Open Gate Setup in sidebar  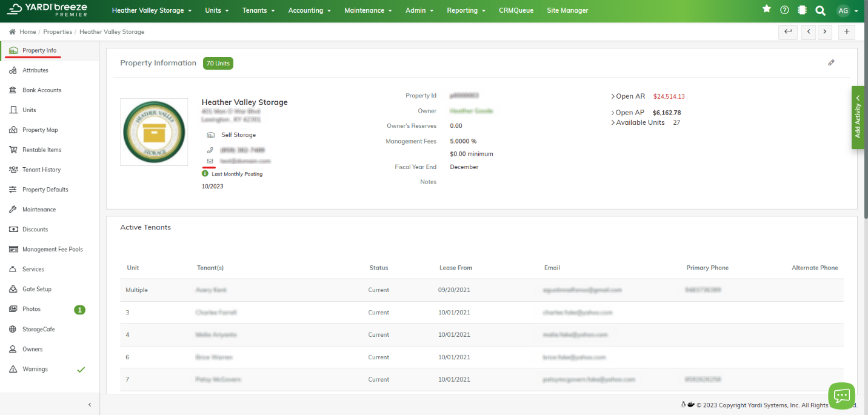coord(36,289)
